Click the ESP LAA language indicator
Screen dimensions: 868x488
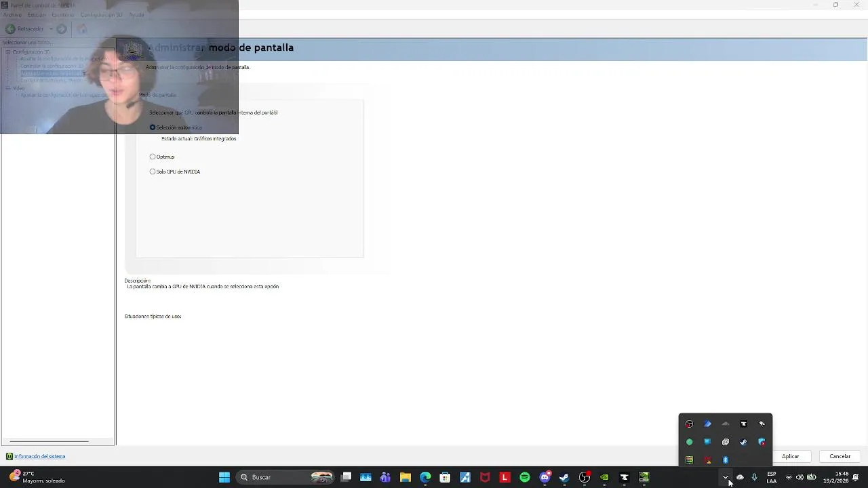tap(772, 477)
